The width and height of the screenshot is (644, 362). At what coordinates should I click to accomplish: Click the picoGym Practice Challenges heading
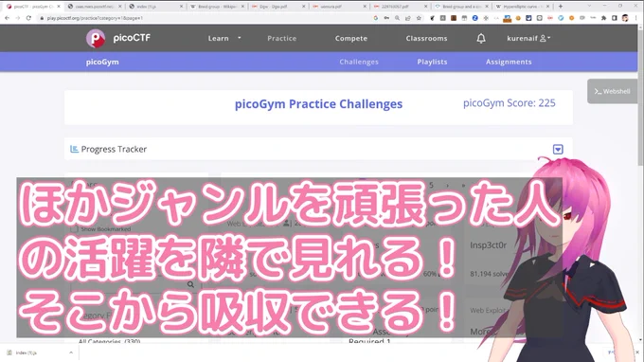[319, 104]
